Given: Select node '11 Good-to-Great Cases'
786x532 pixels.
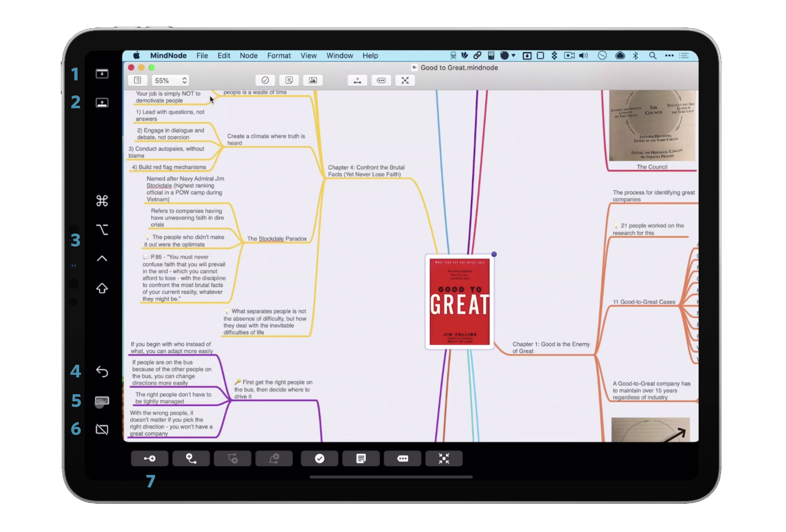Looking at the screenshot, I should pos(644,302).
